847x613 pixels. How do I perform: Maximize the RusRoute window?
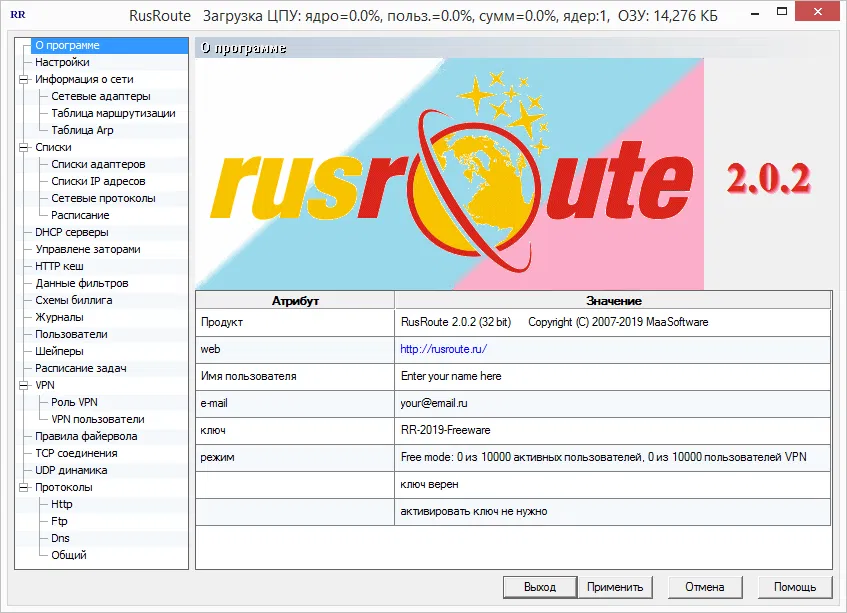(782, 12)
